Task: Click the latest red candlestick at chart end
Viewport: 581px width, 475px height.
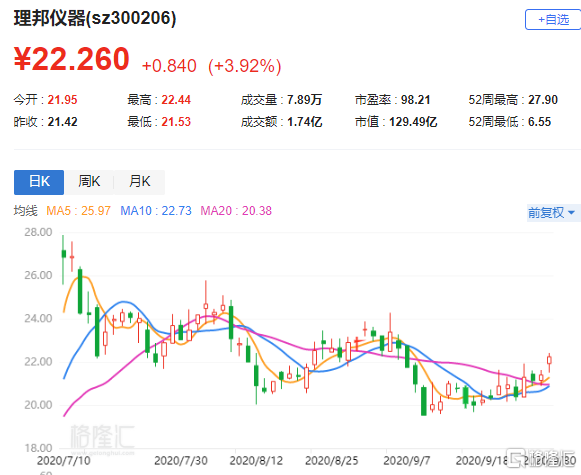Action: tap(549, 360)
